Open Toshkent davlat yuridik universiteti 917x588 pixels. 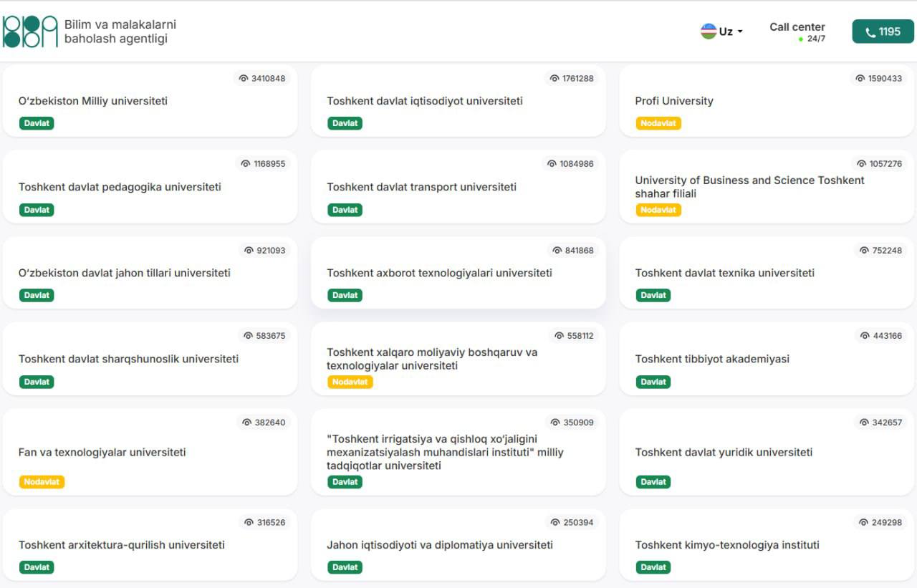click(x=767, y=452)
